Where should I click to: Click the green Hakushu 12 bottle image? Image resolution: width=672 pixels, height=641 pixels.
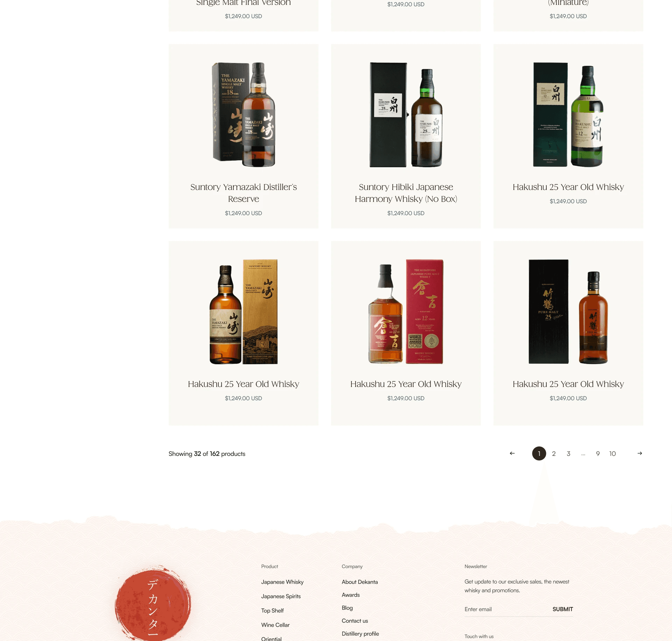pyautogui.click(x=568, y=114)
